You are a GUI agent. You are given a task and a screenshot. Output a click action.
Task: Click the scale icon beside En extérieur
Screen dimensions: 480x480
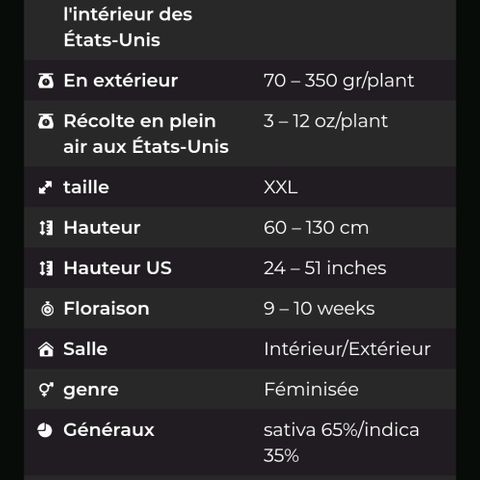(46, 81)
